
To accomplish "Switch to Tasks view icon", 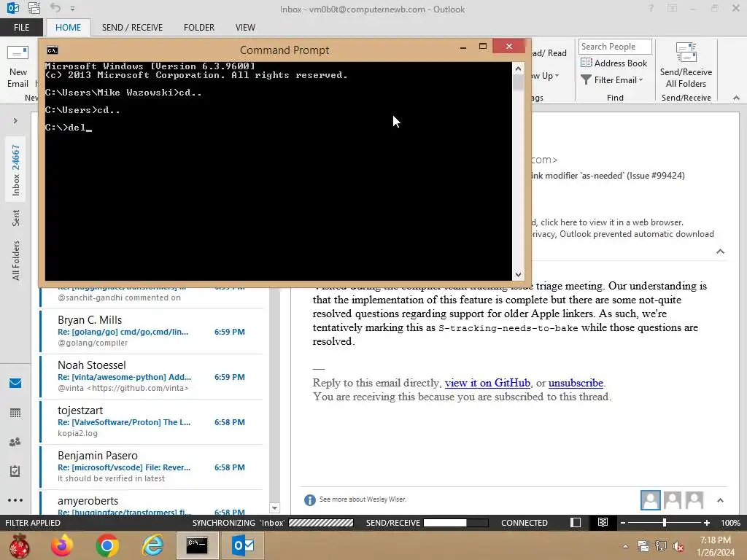I will point(15,471).
